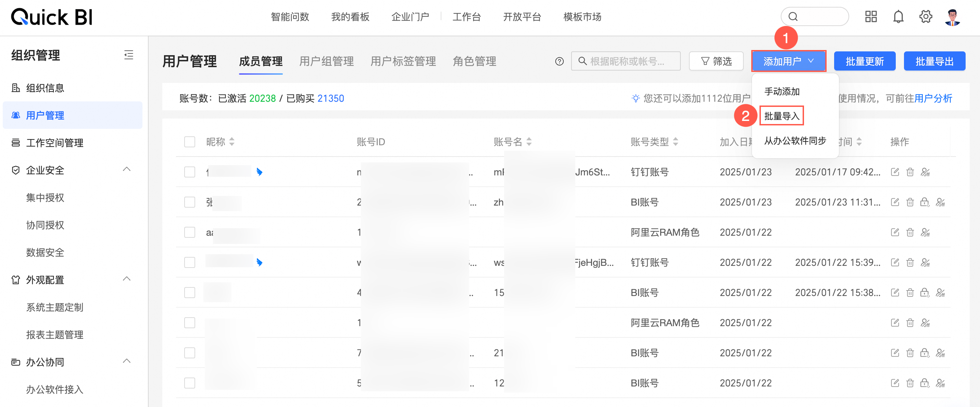Toggle the select-all checkbox in table header
This screenshot has height=407, width=980.
[x=189, y=142]
